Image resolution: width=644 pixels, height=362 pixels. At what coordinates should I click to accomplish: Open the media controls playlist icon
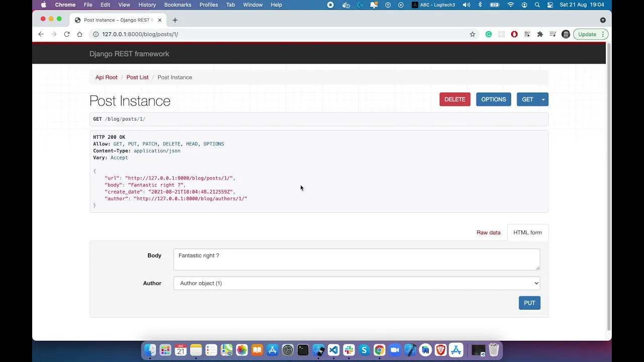tap(552, 34)
